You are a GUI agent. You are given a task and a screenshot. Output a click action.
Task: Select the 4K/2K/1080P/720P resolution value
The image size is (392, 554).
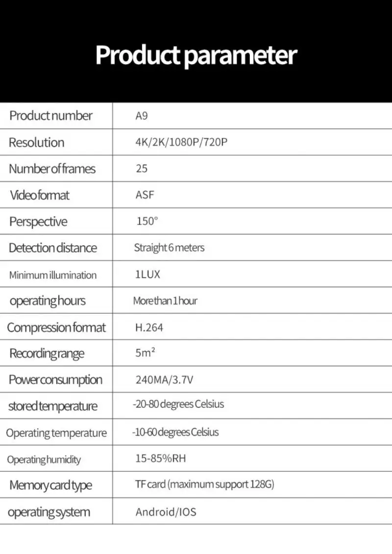click(181, 142)
